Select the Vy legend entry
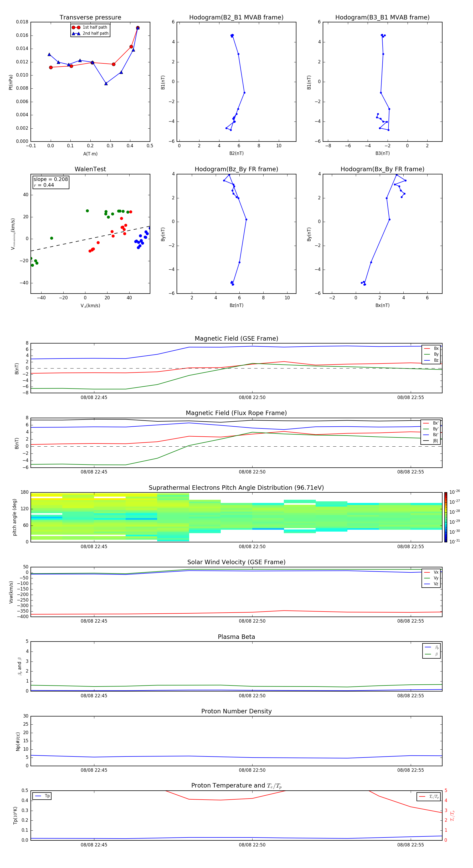The image size is (473, 868). point(431,578)
